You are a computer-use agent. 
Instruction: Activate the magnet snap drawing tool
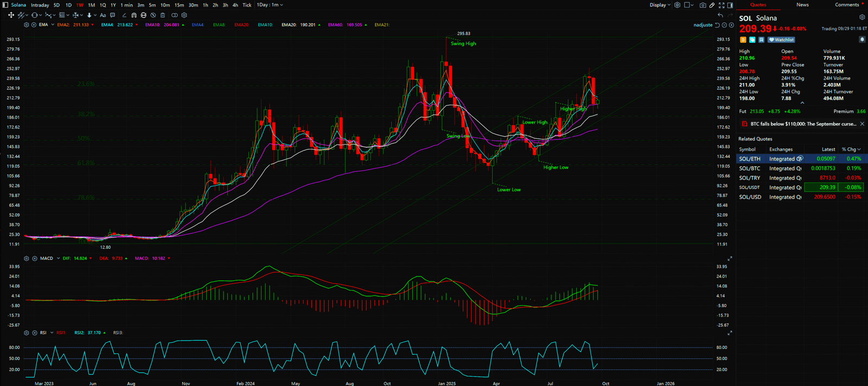coord(134,15)
